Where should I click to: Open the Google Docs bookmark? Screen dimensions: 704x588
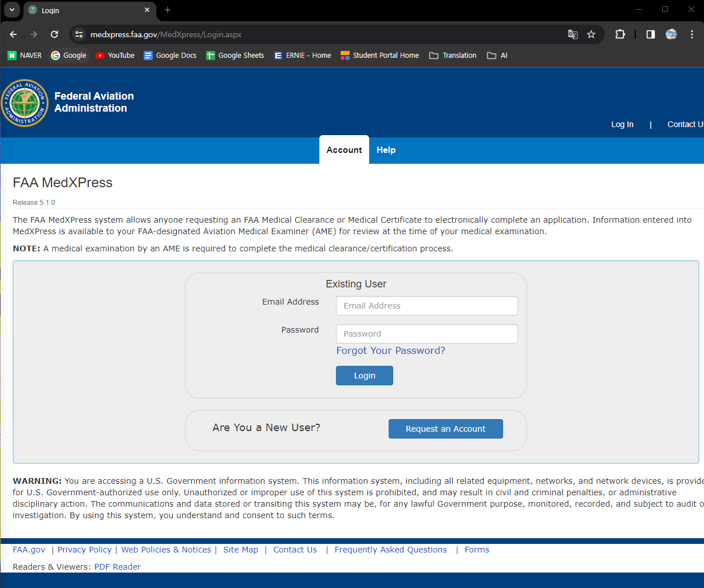170,56
